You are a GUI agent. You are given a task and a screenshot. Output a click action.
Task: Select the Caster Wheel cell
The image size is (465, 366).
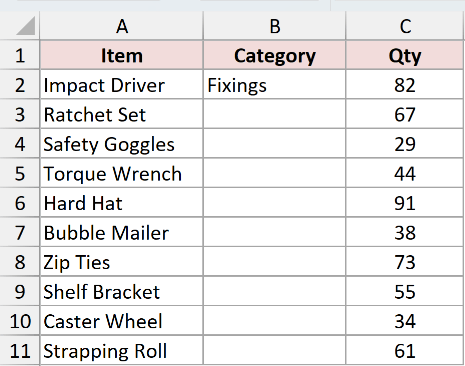121,321
